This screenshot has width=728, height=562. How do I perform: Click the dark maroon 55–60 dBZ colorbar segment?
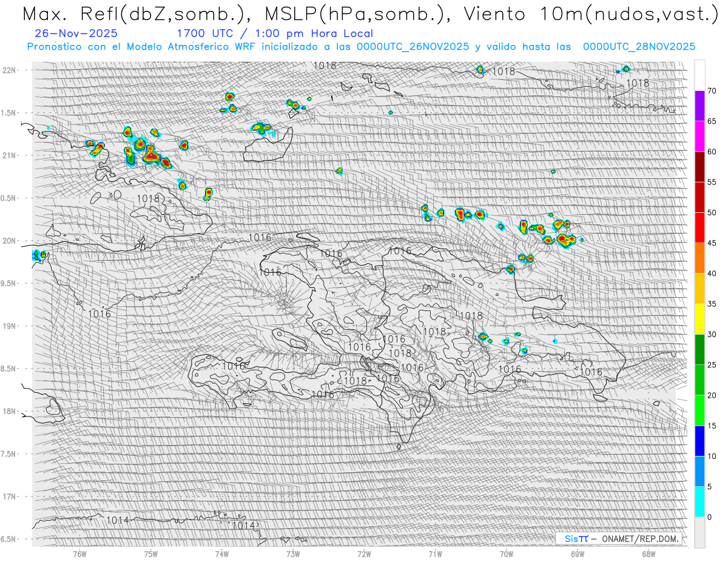click(699, 167)
